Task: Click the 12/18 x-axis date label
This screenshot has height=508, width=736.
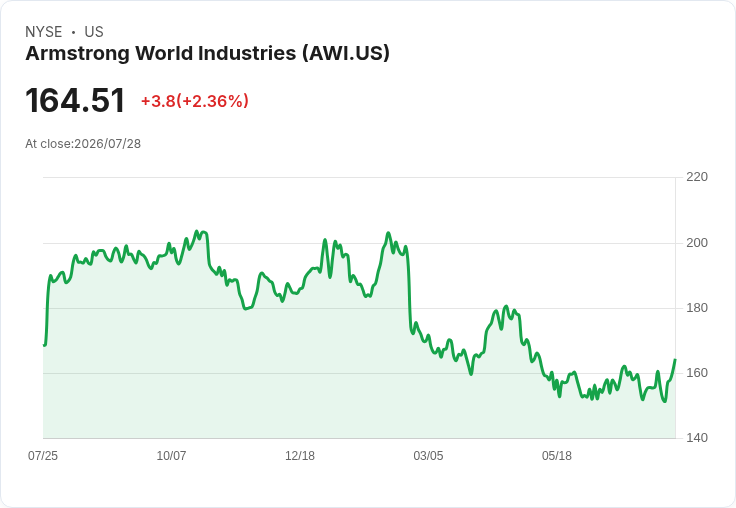Action: pos(300,456)
